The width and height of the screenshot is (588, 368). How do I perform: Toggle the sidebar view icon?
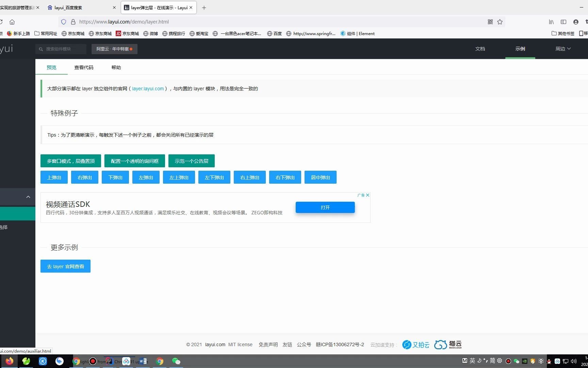563,22
